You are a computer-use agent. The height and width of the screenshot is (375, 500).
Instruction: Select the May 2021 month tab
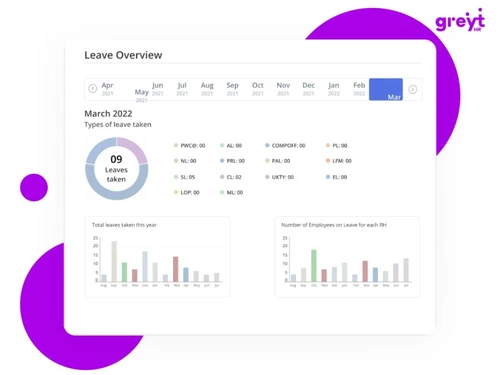pyautogui.click(x=141, y=96)
